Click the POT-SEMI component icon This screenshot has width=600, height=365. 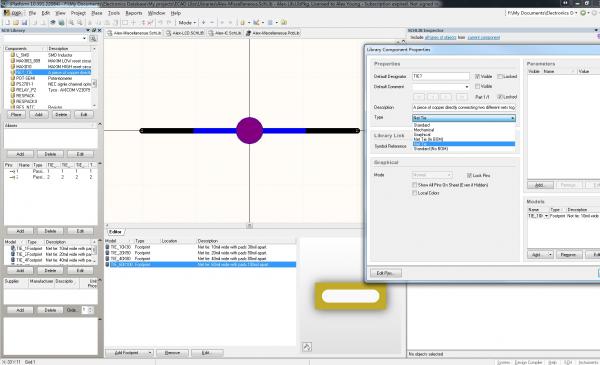tap(13, 78)
